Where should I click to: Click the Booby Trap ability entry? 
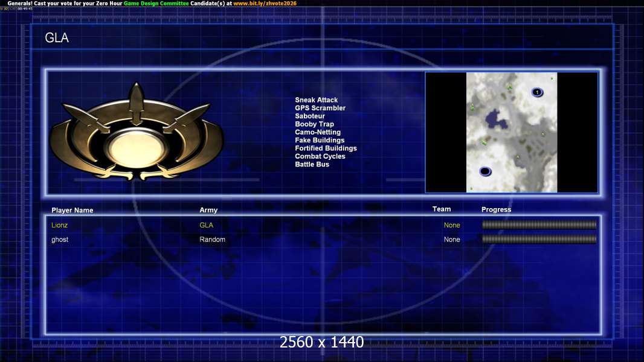point(314,124)
